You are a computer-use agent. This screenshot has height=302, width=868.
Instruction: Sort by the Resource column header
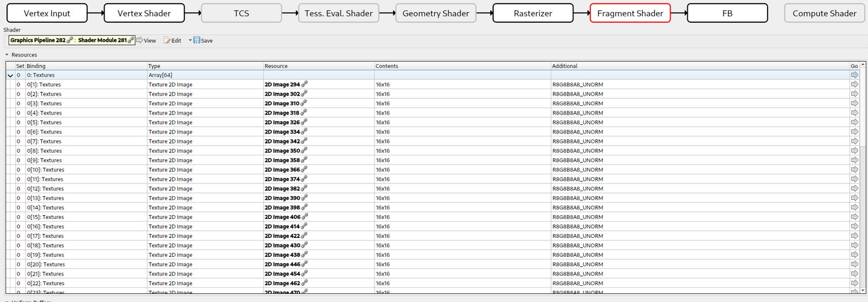tap(318, 66)
